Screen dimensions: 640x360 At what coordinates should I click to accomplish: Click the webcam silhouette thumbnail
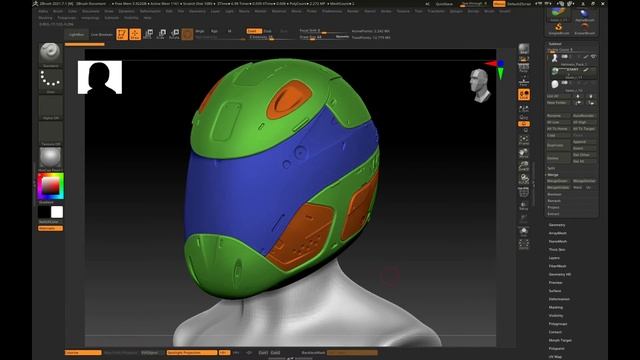click(x=100, y=77)
